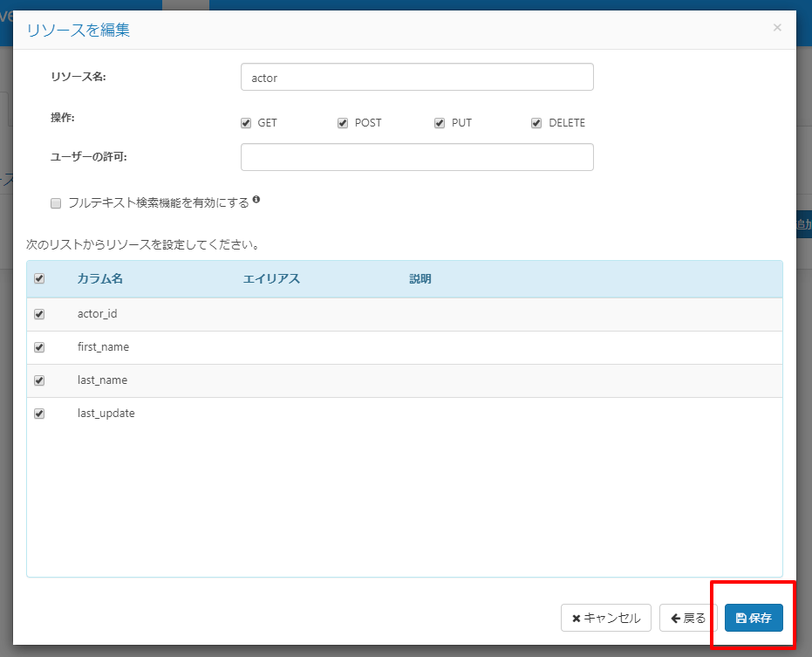Toggle the PUT operation checkbox
The height and width of the screenshot is (657, 812).
[440, 123]
